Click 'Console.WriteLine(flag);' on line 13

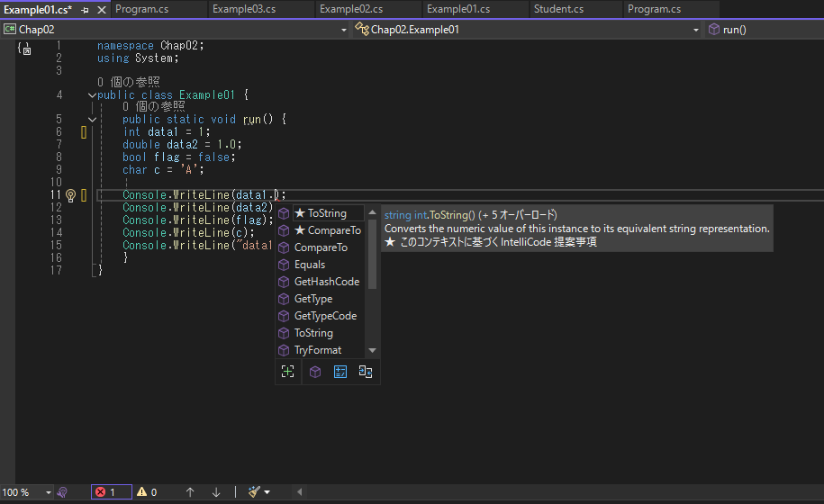coord(197,220)
